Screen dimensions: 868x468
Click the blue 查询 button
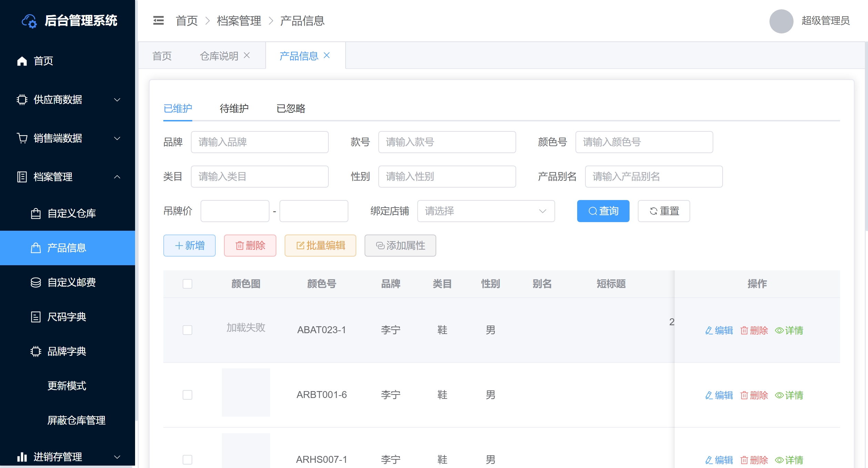click(x=603, y=211)
